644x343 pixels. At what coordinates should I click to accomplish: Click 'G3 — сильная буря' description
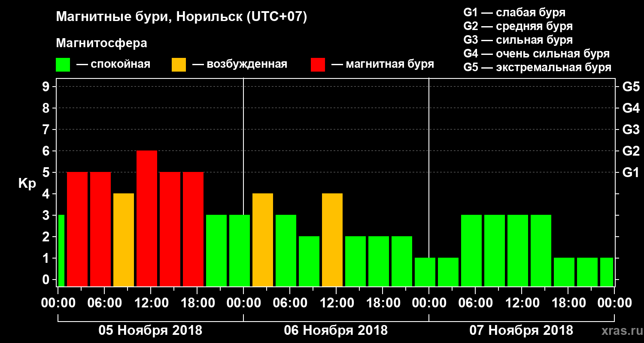pyautogui.click(x=518, y=40)
